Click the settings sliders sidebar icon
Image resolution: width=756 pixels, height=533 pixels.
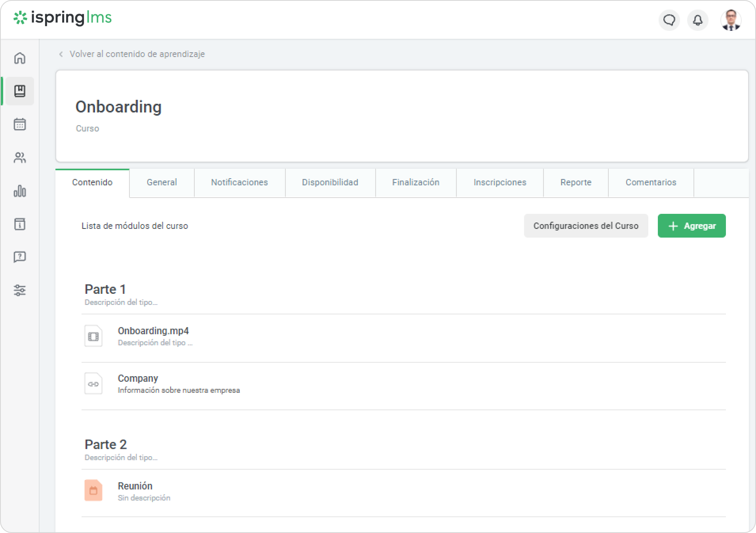pyautogui.click(x=19, y=290)
